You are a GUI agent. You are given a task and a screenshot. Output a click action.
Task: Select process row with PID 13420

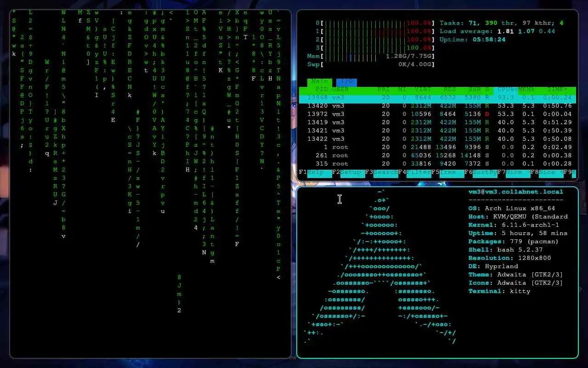[x=437, y=106]
